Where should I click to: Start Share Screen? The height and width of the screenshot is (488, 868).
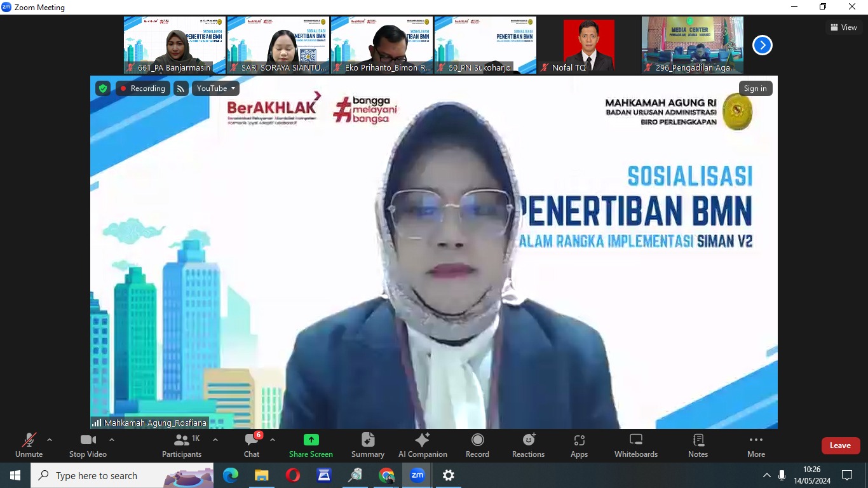click(x=311, y=445)
